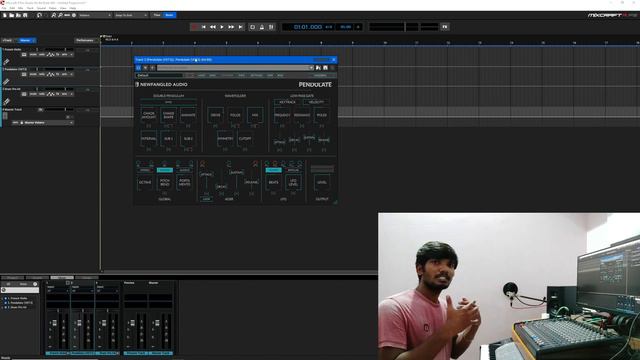640x360 pixels.
Task: Click the Frequency knob in Low Pass Gate
Action: (282, 115)
